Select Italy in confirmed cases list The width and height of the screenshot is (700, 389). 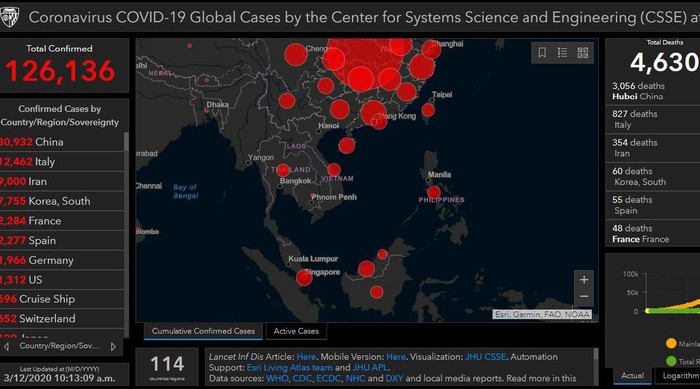coord(62,162)
